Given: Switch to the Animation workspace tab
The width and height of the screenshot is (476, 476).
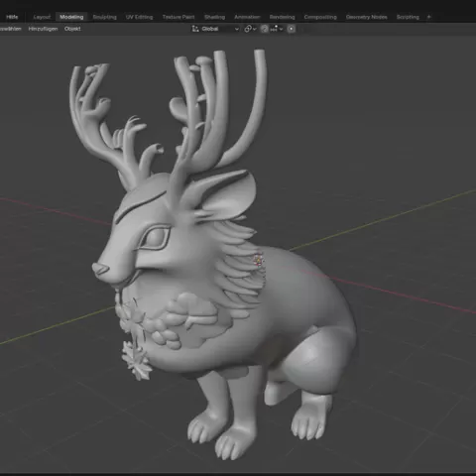Looking at the screenshot, I should pos(247,17).
